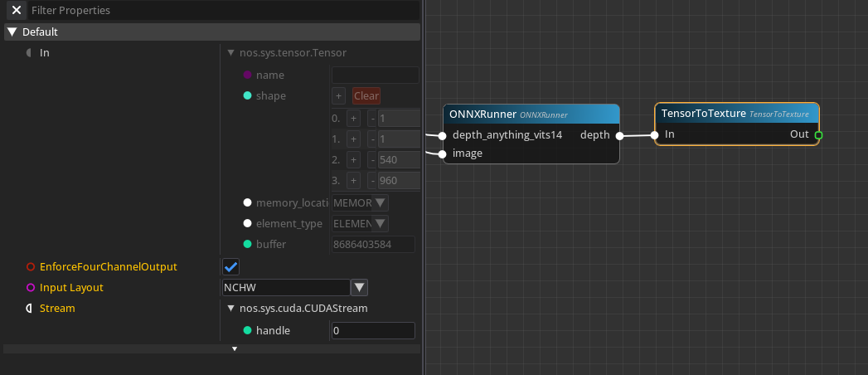Click the buffer value 8686403584 field
The image size is (868, 375).
373,244
